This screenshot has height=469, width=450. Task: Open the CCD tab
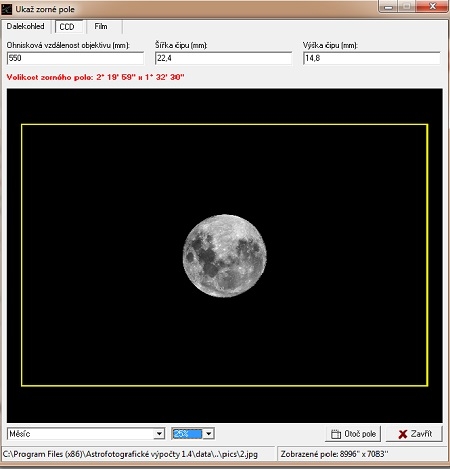coord(67,27)
